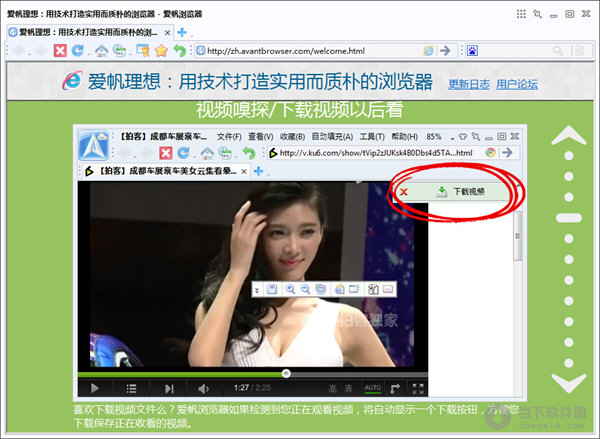Image resolution: width=600 pixels, height=439 pixels.
Task: Click the magnifier icon in the search box
Action: pyautogui.click(x=558, y=51)
